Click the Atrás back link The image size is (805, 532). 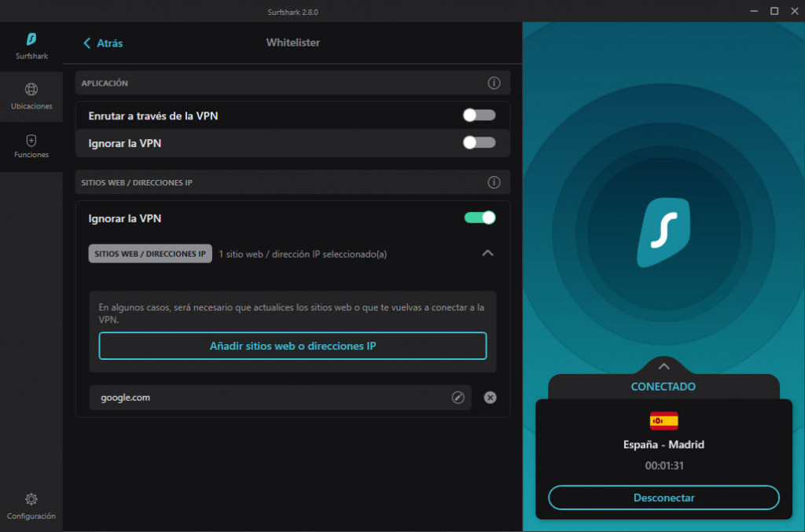[103, 43]
